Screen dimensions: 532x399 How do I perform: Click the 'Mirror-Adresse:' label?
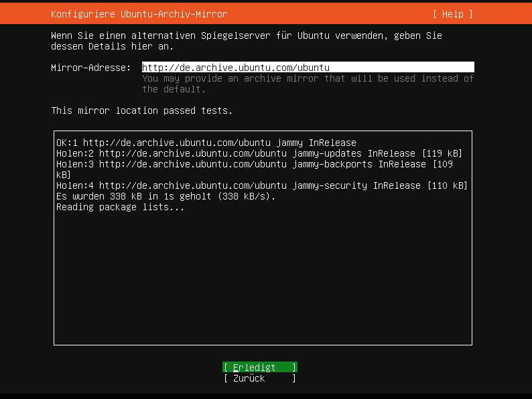coord(90,68)
